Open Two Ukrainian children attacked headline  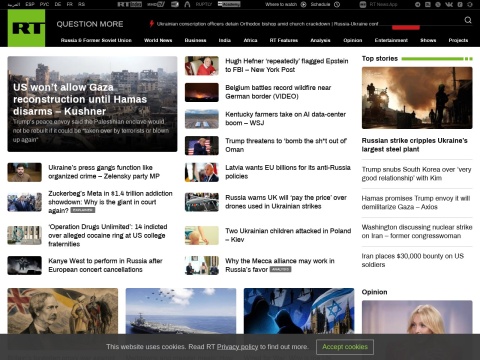pos(288,235)
